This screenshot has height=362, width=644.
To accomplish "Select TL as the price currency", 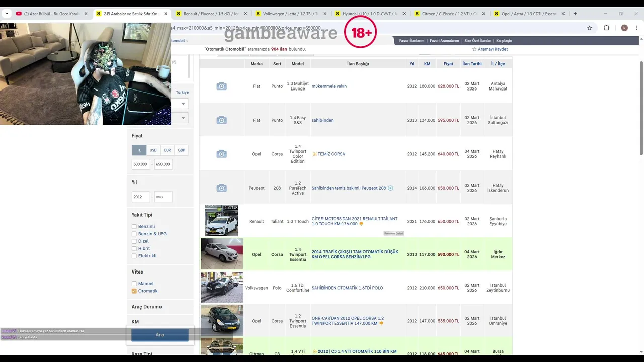I will click(x=139, y=150).
